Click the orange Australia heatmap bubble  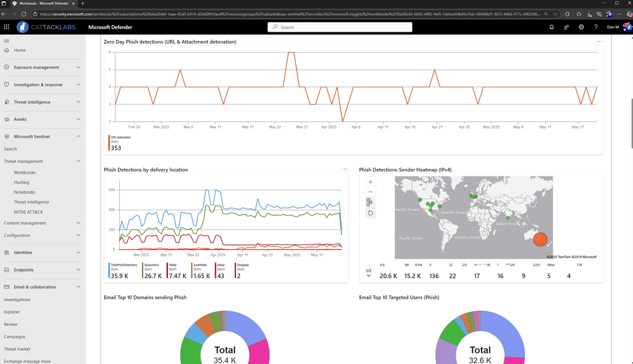point(540,239)
